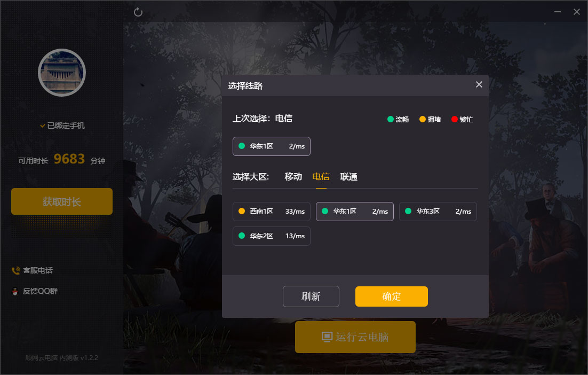
Task: Pick last-used 华东1区 under 上次选择
Action: [272, 146]
